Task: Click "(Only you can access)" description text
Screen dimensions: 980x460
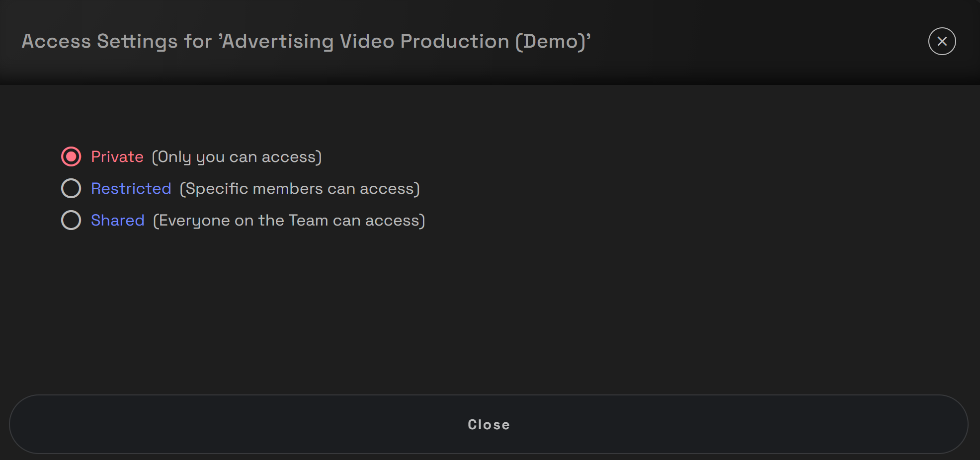Action: coord(237,157)
